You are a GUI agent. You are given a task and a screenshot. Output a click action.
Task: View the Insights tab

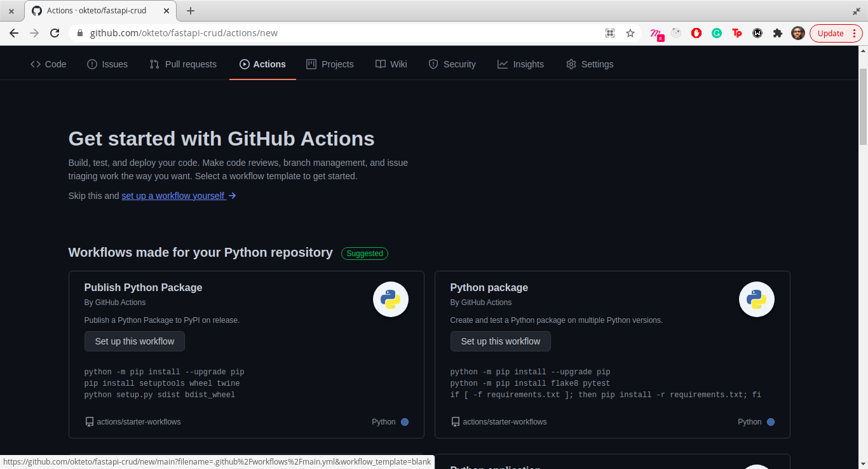520,64
